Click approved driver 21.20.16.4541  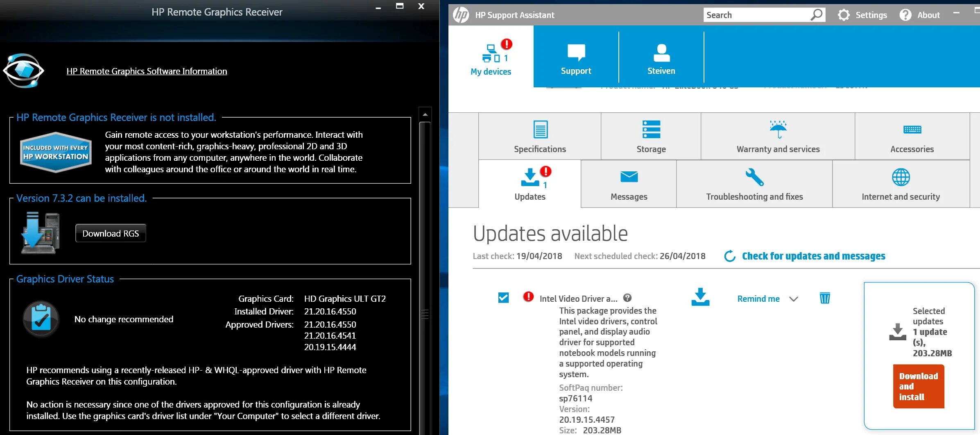click(330, 336)
